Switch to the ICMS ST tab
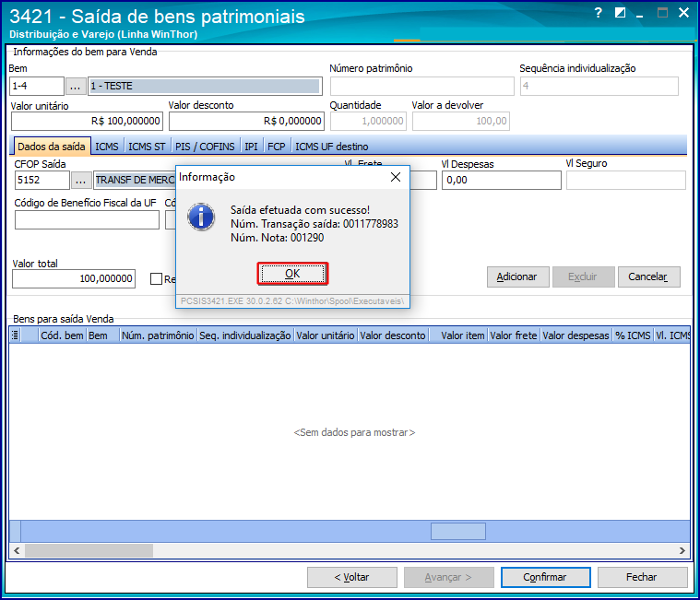 [x=147, y=147]
